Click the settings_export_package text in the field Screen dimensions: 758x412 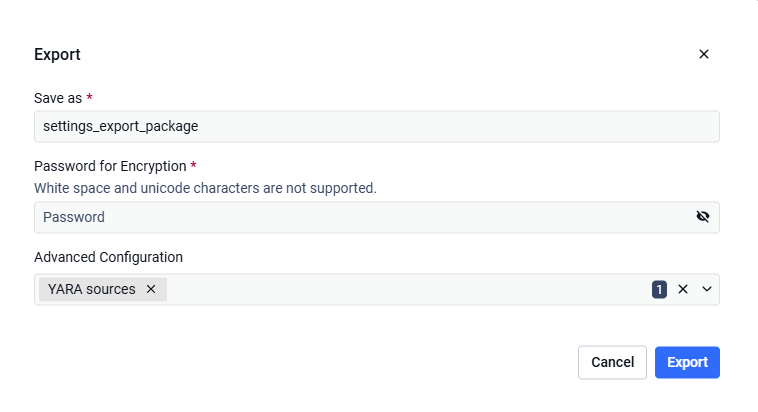pyautogui.click(x=120, y=127)
